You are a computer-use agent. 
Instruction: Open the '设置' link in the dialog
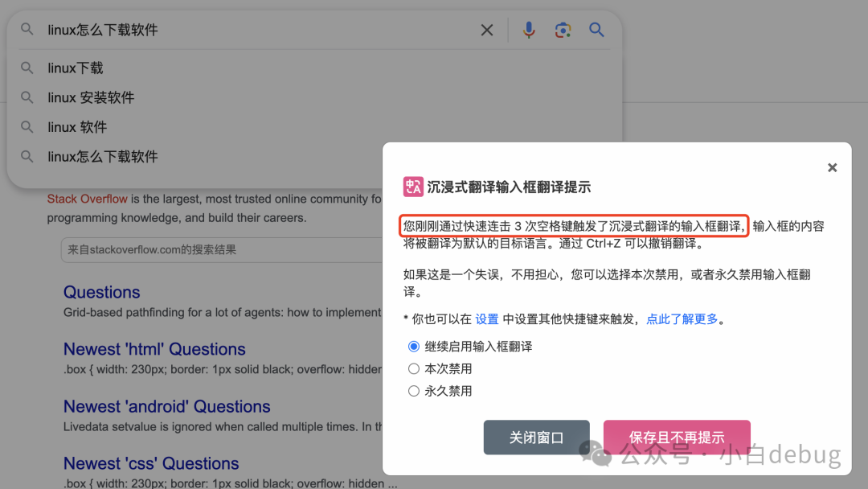click(487, 319)
